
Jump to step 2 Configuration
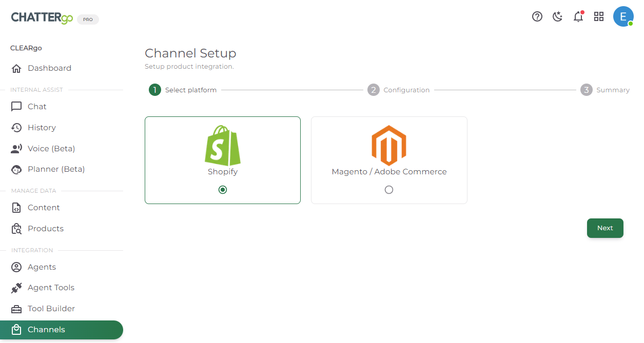pos(399,90)
